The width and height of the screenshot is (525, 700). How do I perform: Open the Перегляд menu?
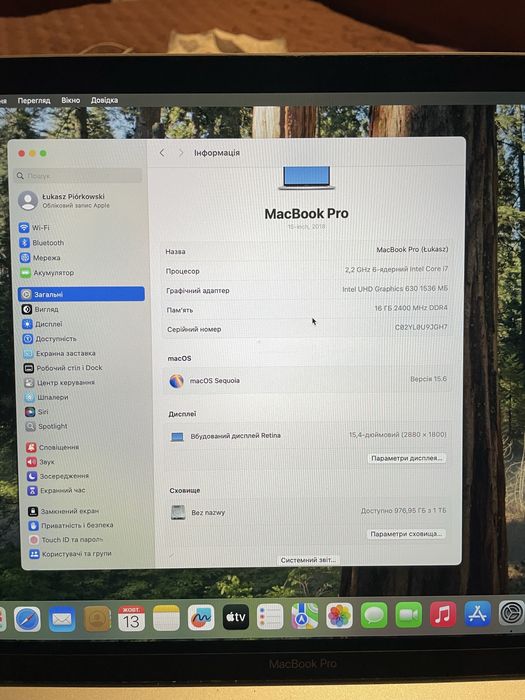[34, 100]
